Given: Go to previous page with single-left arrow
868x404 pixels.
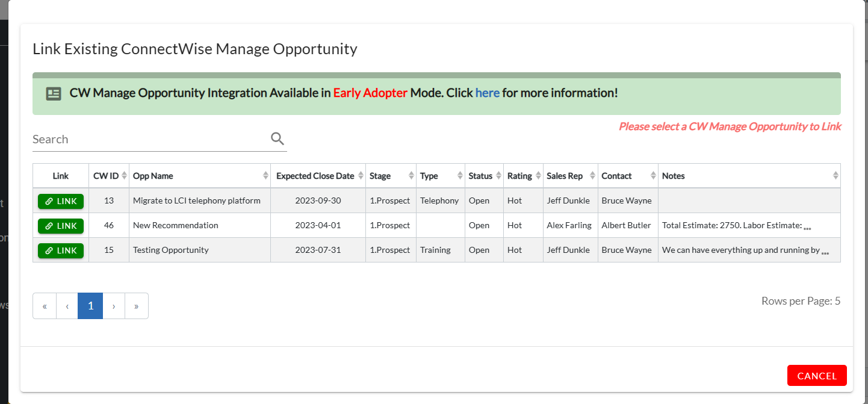Looking at the screenshot, I should tap(67, 306).
